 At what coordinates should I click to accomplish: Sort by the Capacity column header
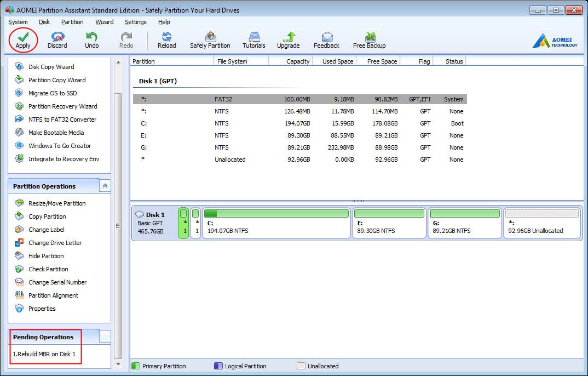(x=291, y=61)
